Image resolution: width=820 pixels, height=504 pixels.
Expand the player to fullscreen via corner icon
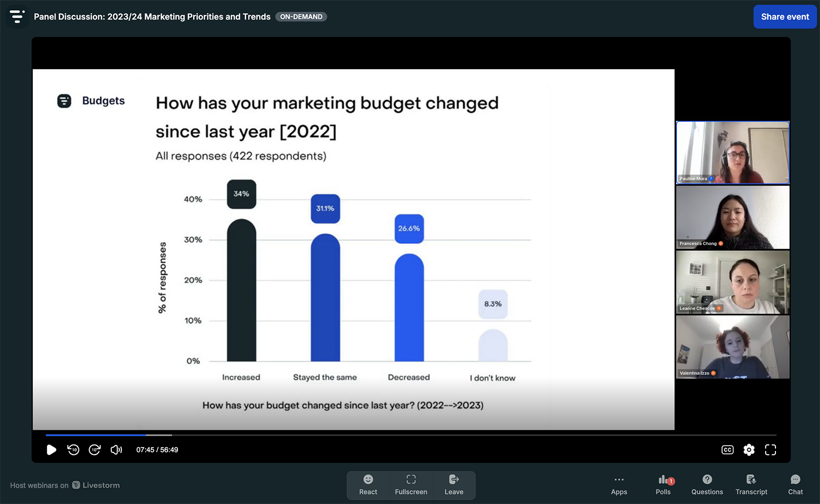770,450
